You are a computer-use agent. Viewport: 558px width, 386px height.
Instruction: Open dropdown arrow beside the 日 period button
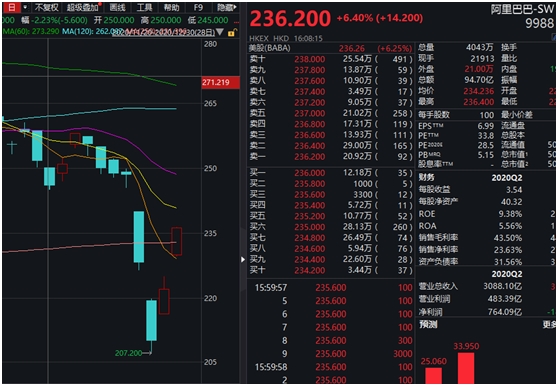coord(25,7)
